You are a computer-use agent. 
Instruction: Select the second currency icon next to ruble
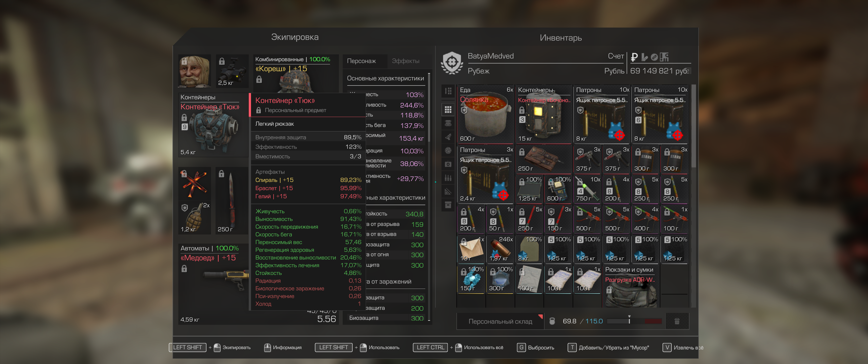click(x=644, y=57)
